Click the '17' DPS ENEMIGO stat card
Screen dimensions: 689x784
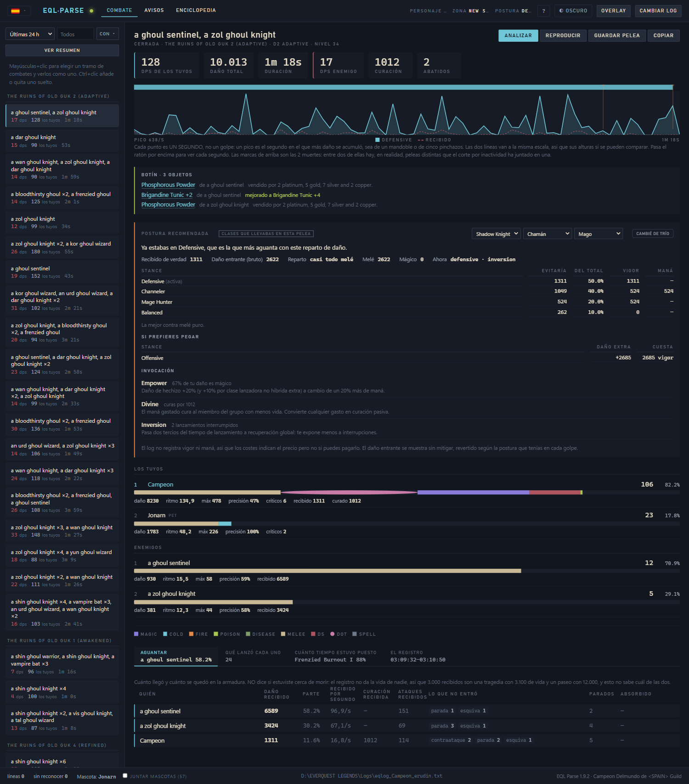point(338,65)
